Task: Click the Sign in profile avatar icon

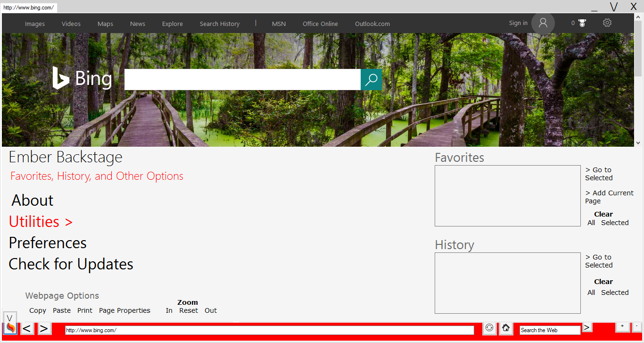Action: 543,23
